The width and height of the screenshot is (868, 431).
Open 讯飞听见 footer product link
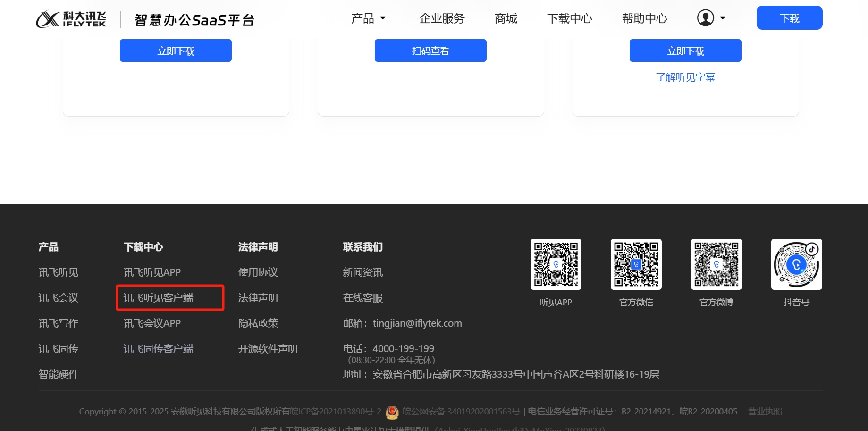coord(59,272)
